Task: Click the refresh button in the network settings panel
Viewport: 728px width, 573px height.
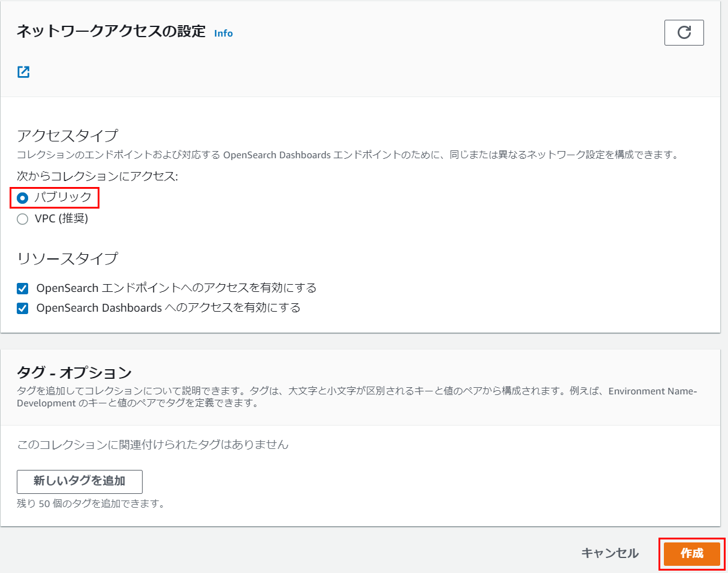Action: pyautogui.click(x=684, y=32)
